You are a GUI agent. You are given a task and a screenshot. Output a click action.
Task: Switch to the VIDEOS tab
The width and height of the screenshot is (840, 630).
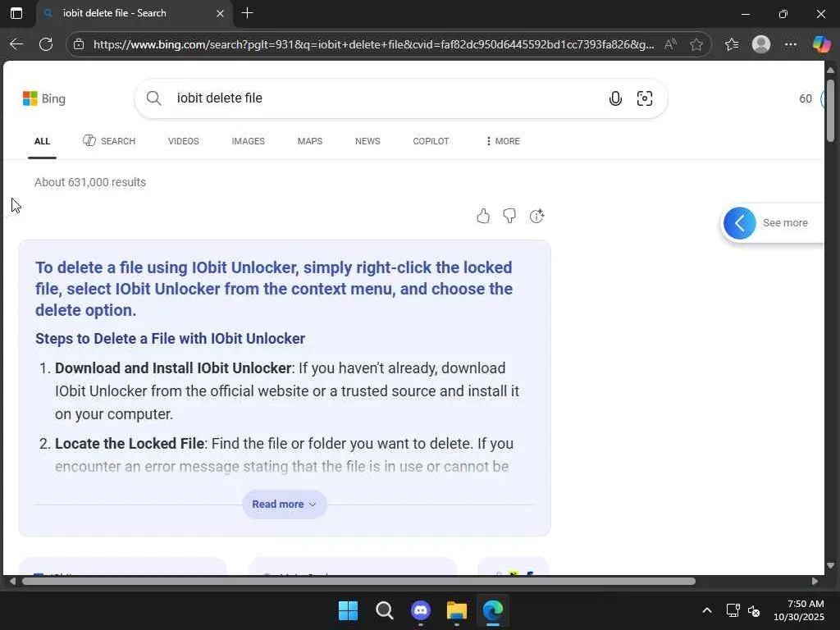[x=183, y=141]
